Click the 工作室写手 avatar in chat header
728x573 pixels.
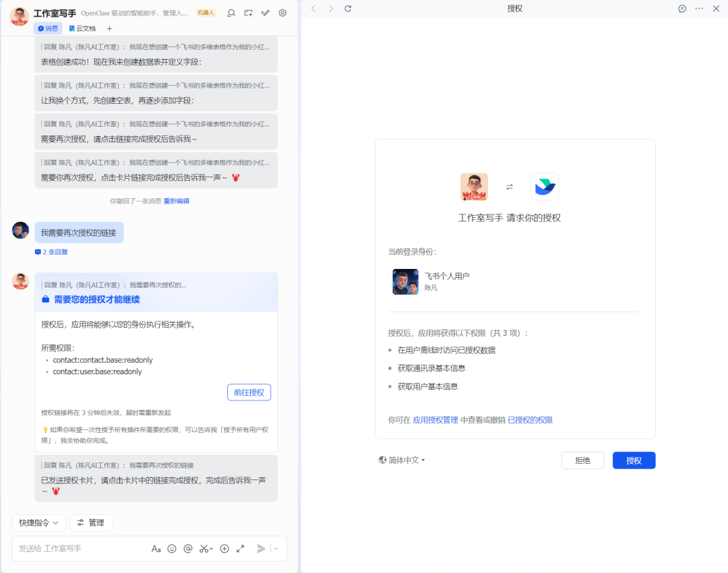tap(20, 16)
